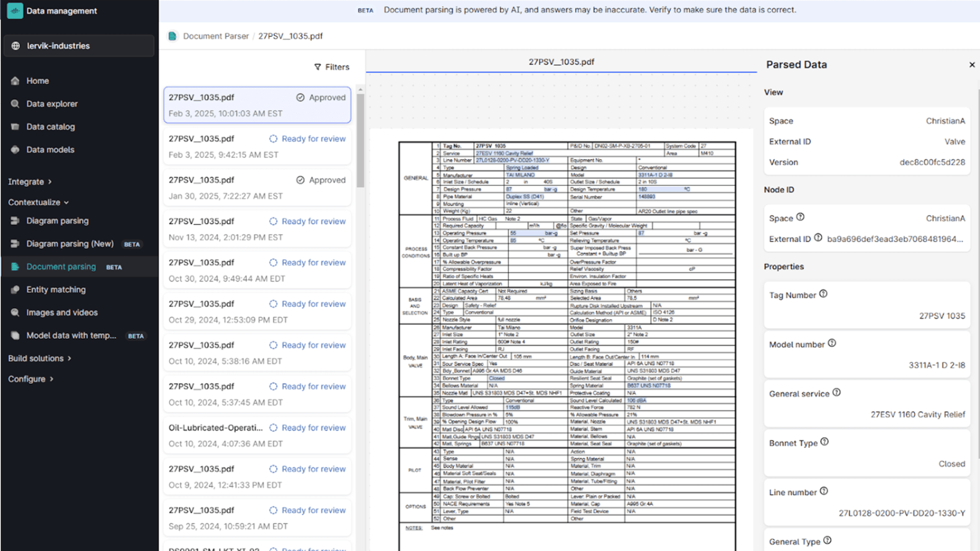Click the Data management logo icon
The width and height of the screenshot is (980, 551).
(15, 11)
